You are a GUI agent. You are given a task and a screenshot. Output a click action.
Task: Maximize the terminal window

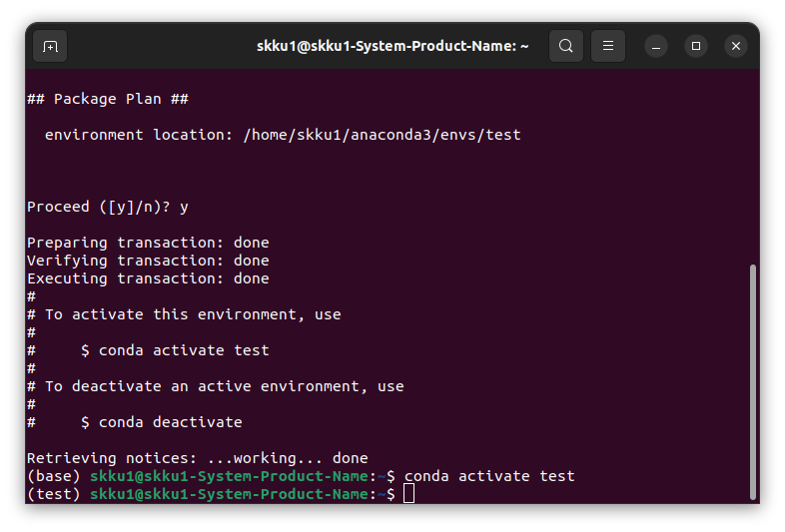[x=696, y=46]
